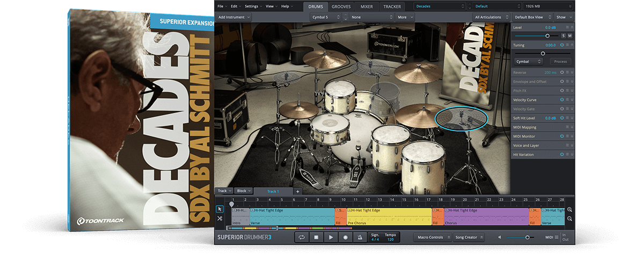Toggle loop playback in the transport
The image size is (644, 262).
[302, 237]
